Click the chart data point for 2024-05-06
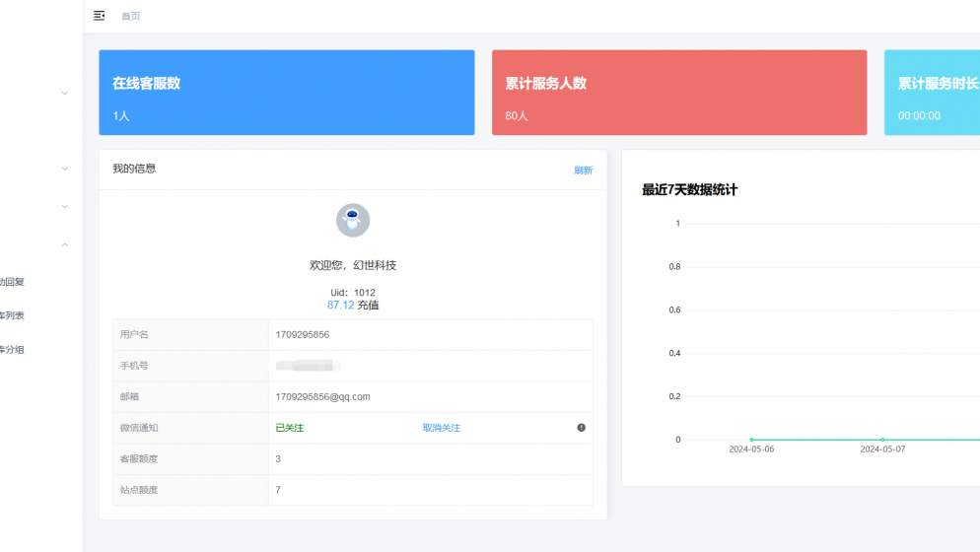This screenshot has width=980, height=552. point(751,440)
